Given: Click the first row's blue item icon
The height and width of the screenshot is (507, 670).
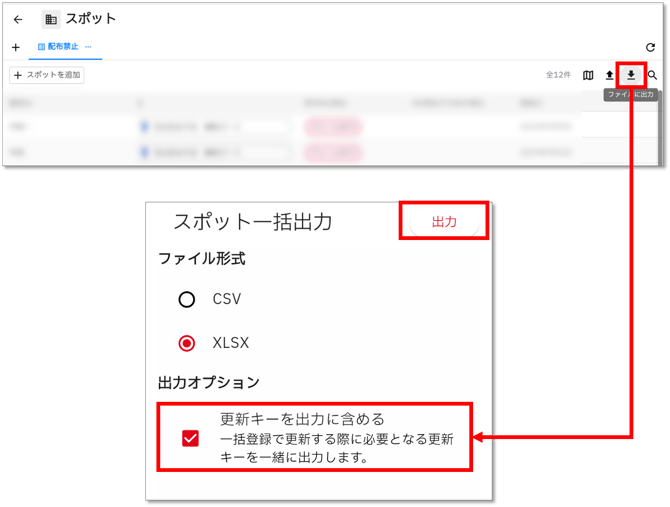Looking at the screenshot, I should click(145, 127).
